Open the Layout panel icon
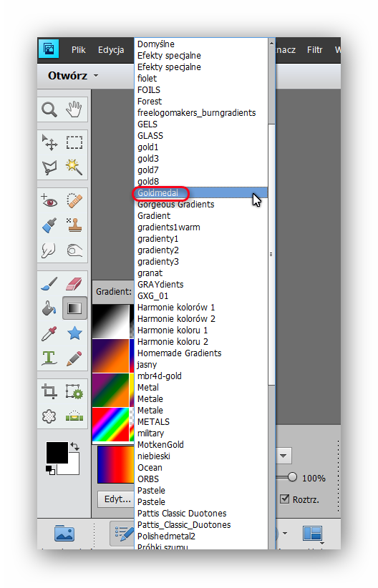The width and height of the screenshot is (378, 588). coord(312,534)
